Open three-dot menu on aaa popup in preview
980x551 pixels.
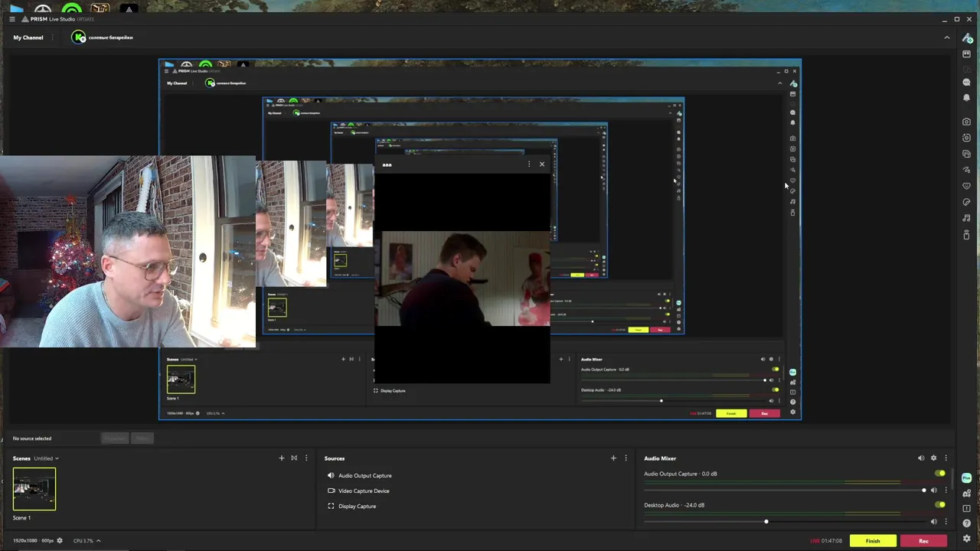(x=528, y=164)
